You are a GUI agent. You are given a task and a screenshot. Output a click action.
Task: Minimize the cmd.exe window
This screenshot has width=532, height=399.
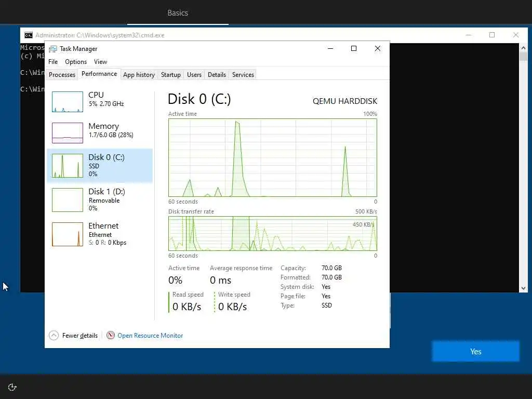[x=469, y=35]
